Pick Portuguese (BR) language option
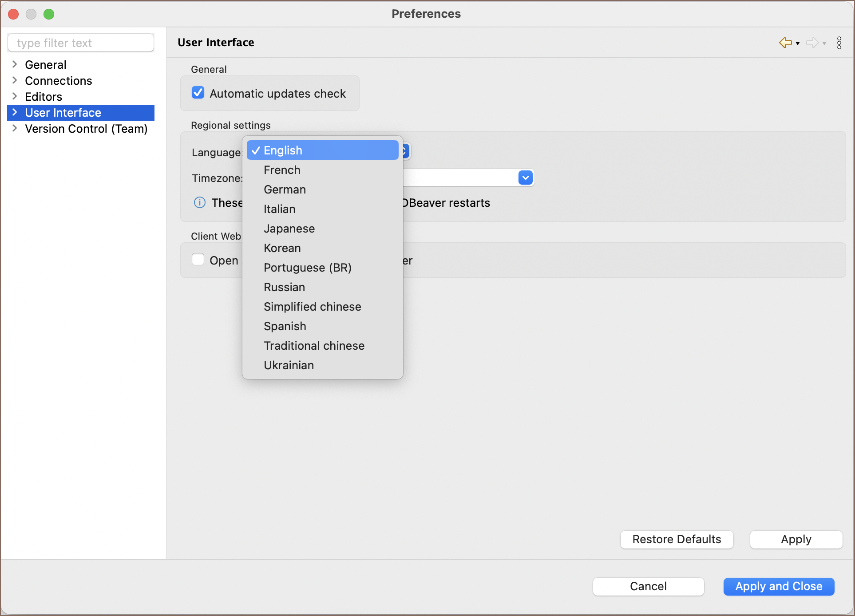 point(307,268)
